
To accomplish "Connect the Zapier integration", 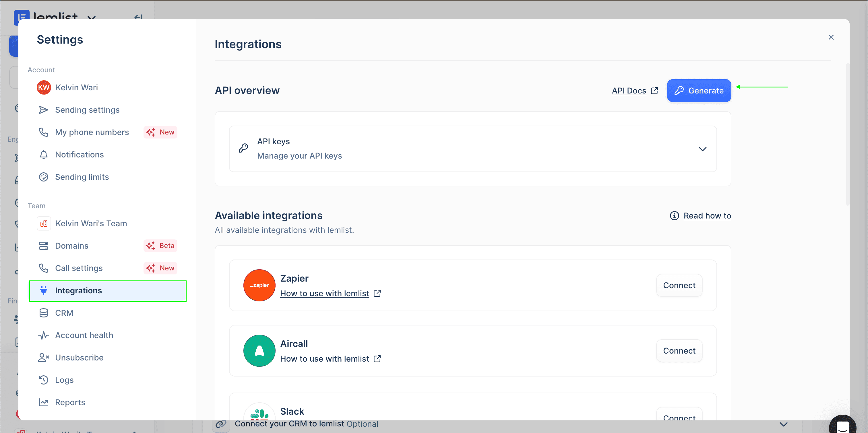I will tap(679, 285).
